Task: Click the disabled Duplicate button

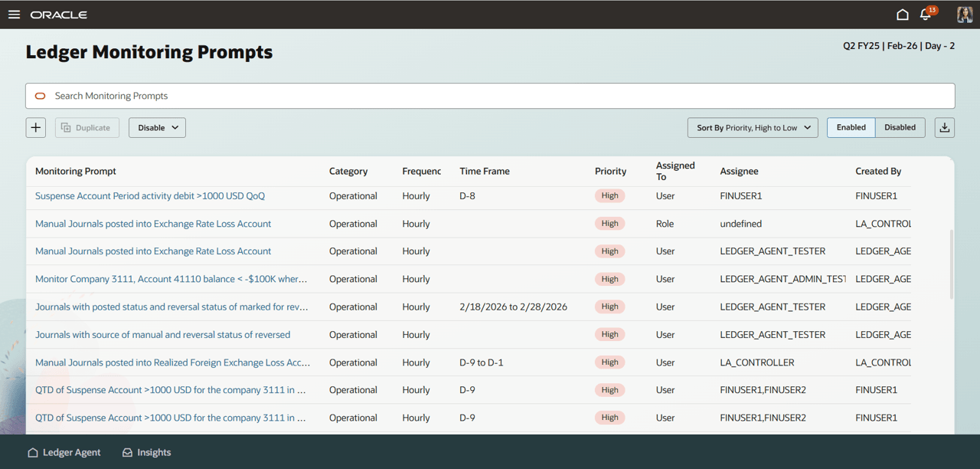Action: pos(87,127)
